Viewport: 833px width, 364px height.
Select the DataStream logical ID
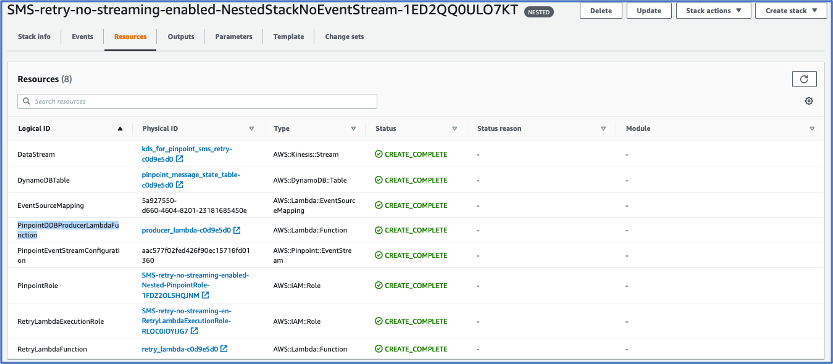37,155
